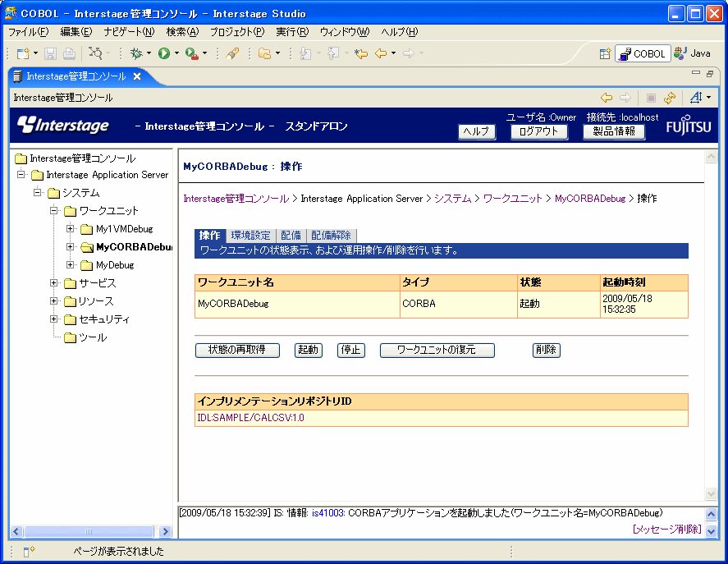Expand the MyDebug tree node
The width and height of the screenshot is (728, 564).
pyautogui.click(x=70, y=265)
